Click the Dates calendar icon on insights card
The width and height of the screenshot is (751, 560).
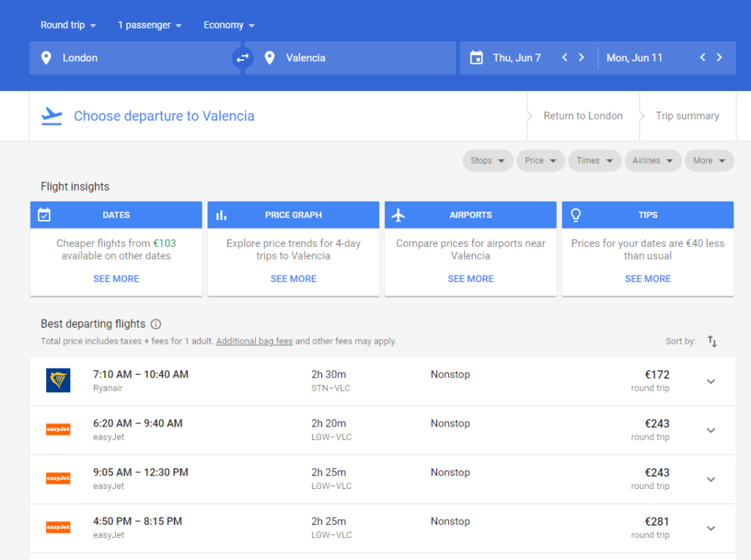click(x=44, y=215)
